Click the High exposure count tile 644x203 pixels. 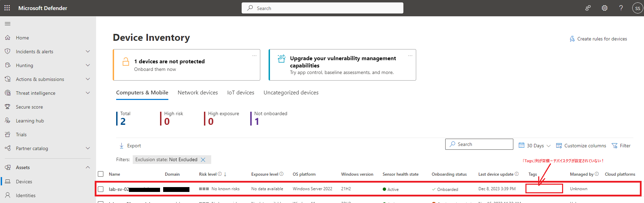222,118
